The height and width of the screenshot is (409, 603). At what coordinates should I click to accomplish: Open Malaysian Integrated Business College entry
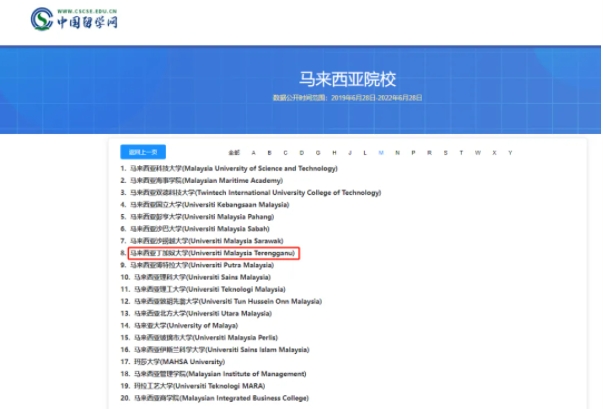point(221,398)
